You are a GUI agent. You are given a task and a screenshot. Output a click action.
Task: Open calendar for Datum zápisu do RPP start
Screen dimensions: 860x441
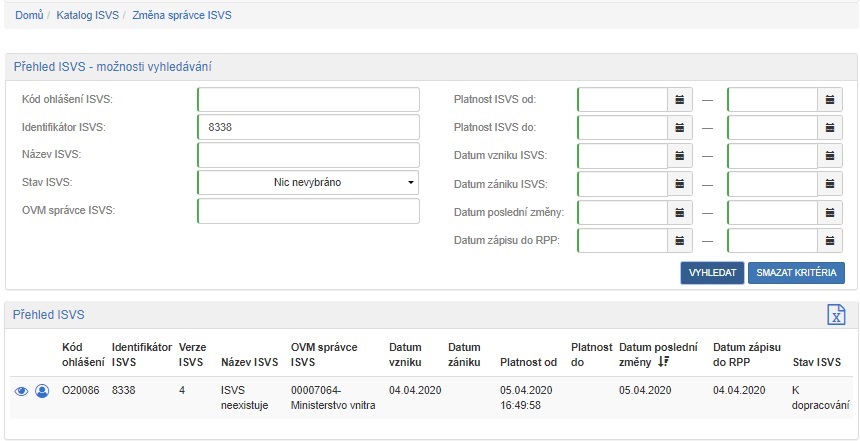pyautogui.click(x=680, y=240)
